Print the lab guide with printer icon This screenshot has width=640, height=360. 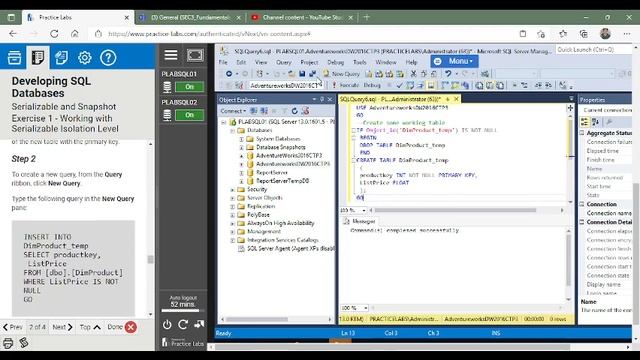pyautogui.click(x=8, y=343)
